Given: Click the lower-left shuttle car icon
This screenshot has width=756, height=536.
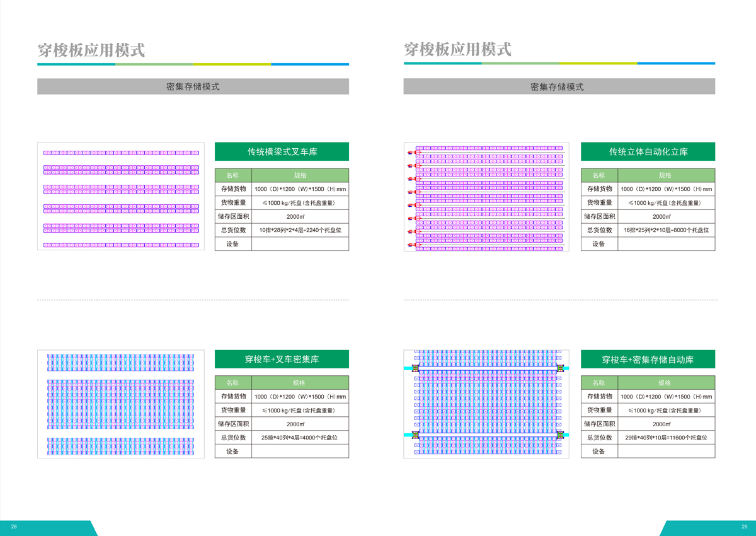Looking at the screenshot, I should (415, 435).
